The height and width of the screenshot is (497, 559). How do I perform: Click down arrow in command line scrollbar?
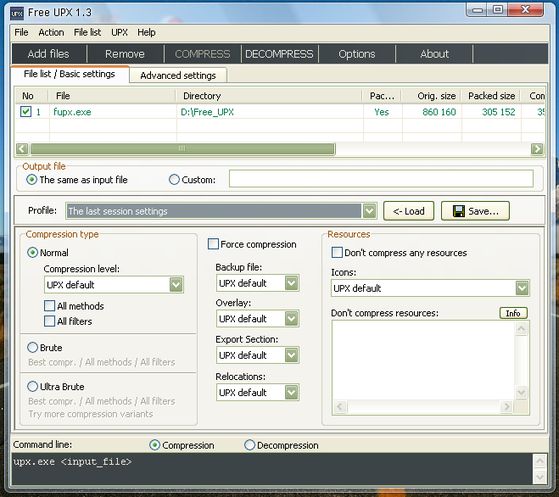(x=540, y=477)
